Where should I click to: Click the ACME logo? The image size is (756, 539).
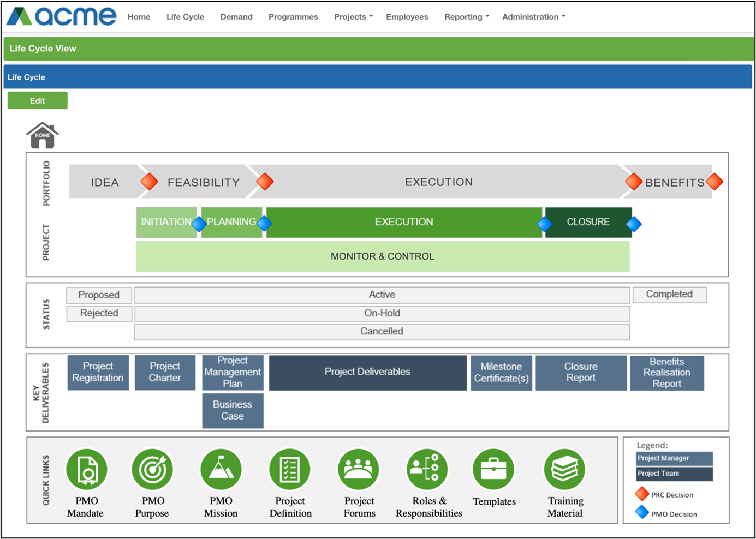pos(62,16)
